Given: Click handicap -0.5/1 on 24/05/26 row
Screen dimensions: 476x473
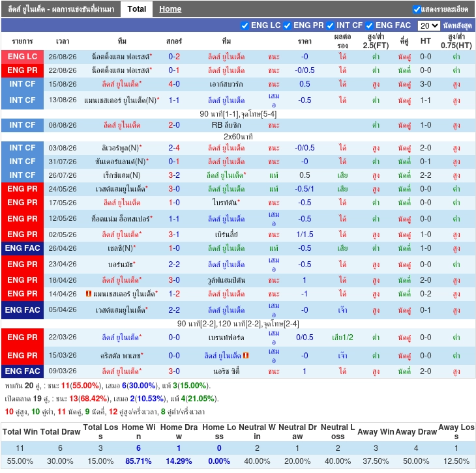Looking at the screenshot, I should click(x=305, y=189).
